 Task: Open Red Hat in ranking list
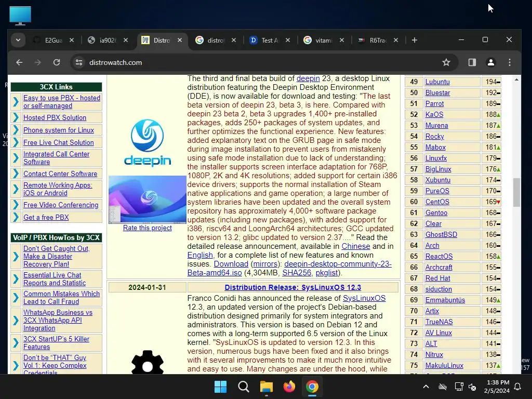click(x=437, y=278)
